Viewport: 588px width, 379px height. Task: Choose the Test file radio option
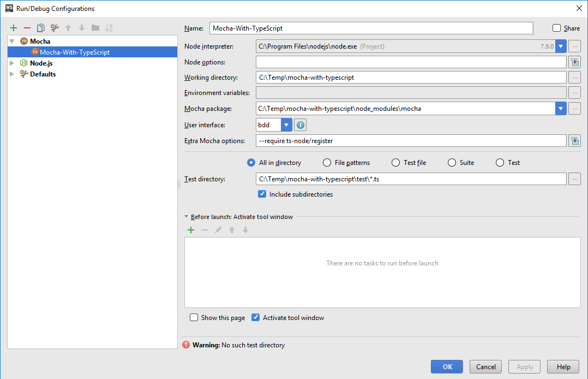[x=395, y=163]
